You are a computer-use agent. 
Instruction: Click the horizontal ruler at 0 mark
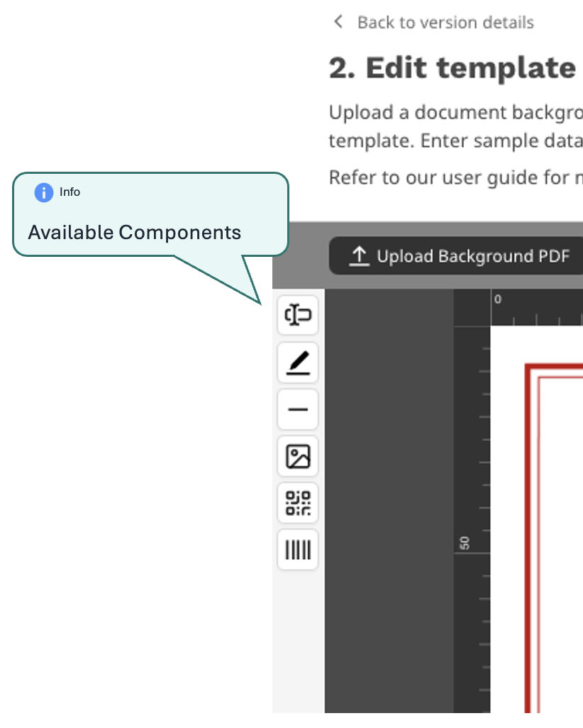pyautogui.click(x=498, y=299)
